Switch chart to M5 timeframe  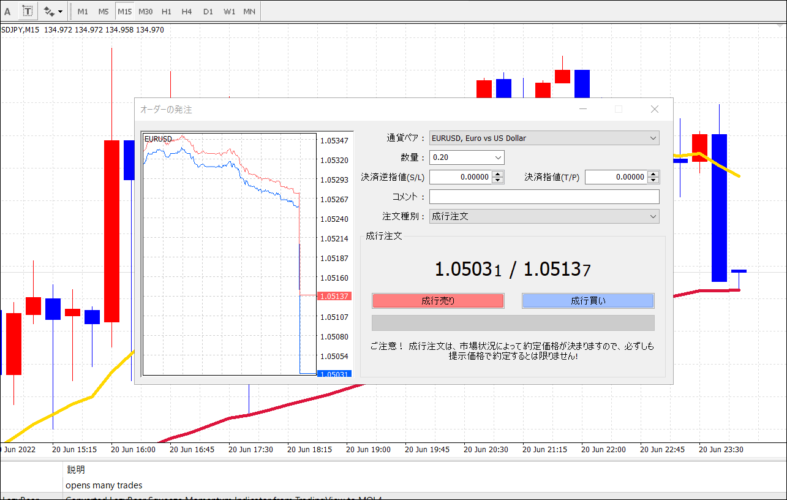point(103,11)
